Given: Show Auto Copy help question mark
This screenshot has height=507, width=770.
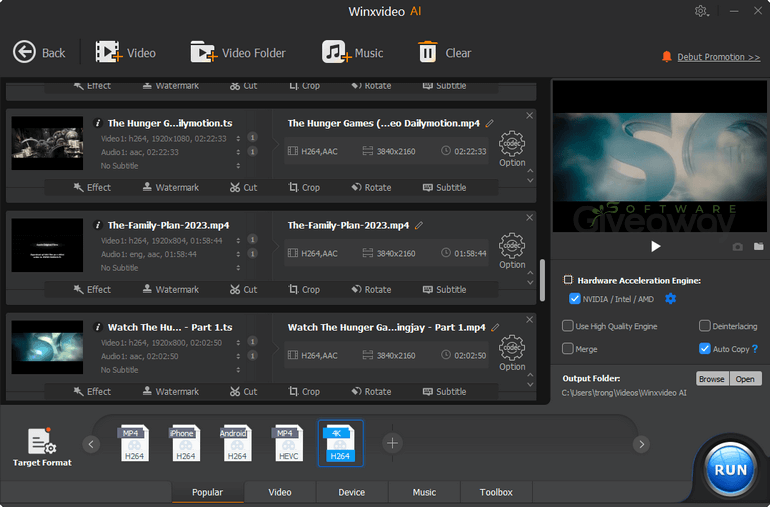Looking at the screenshot, I should coord(755,349).
